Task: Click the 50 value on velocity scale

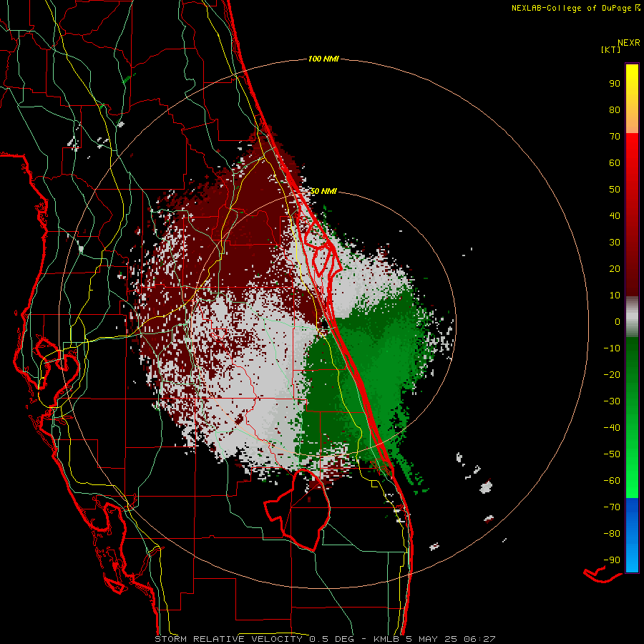Action: coord(615,190)
